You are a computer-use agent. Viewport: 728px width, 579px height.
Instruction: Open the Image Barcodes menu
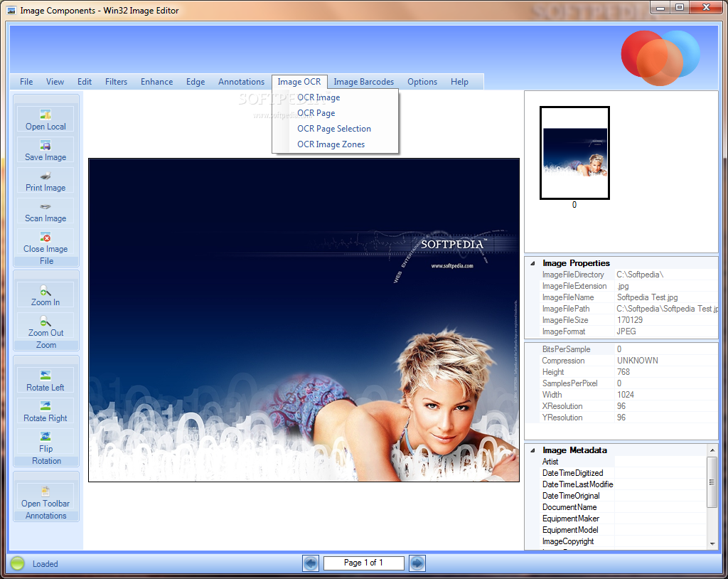coord(363,82)
